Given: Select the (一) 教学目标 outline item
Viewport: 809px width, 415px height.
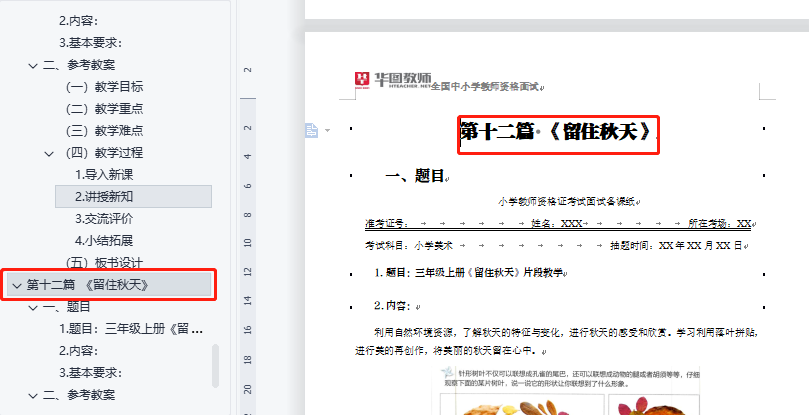Looking at the screenshot, I should [104, 87].
